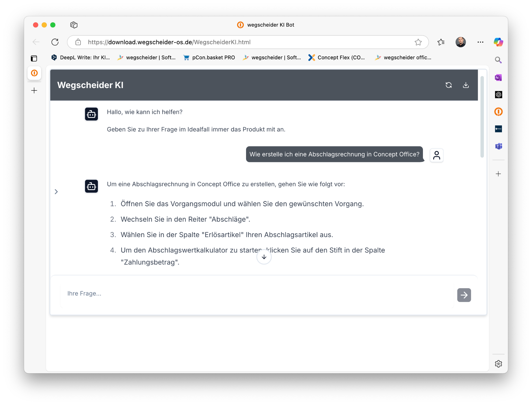Open wegscheider offic... bookmark
The width and height of the screenshot is (532, 405).
[x=403, y=57]
